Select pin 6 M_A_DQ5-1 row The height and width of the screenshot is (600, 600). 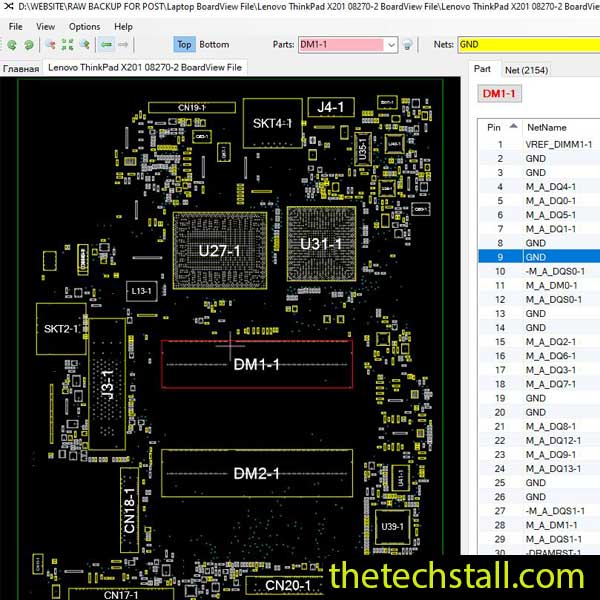click(x=539, y=215)
